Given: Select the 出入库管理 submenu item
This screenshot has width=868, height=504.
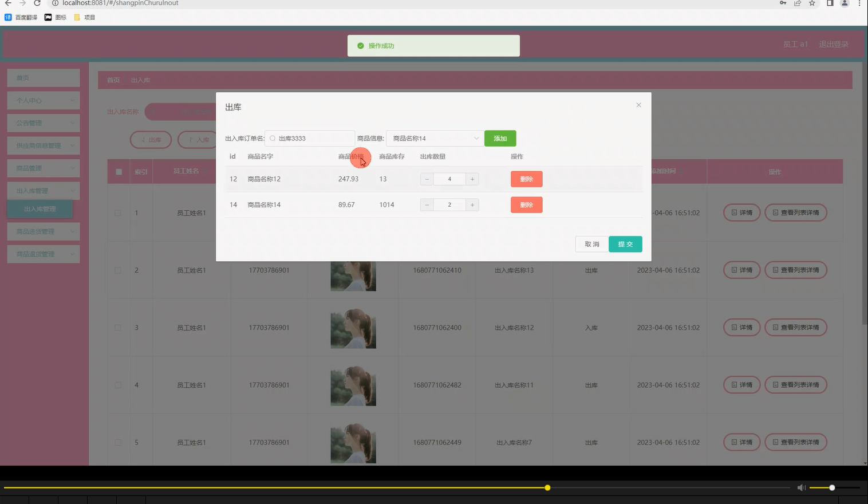Looking at the screenshot, I should [x=40, y=209].
